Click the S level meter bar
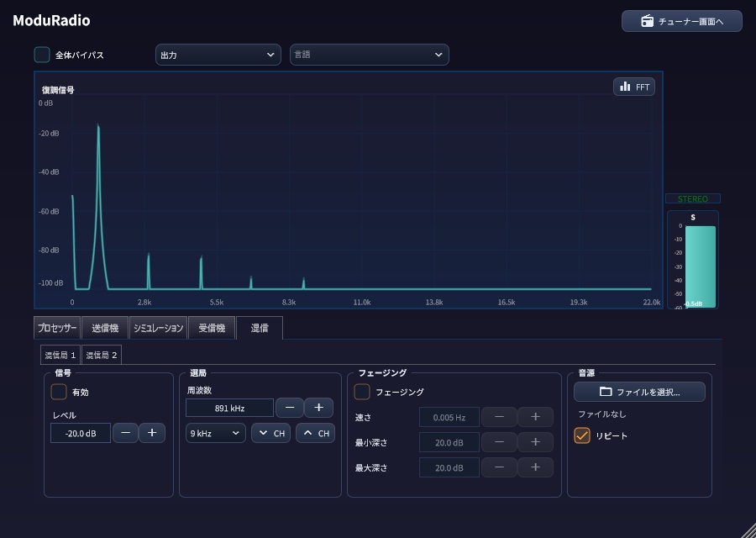Image resolution: width=756 pixels, height=538 pixels. point(700,266)
